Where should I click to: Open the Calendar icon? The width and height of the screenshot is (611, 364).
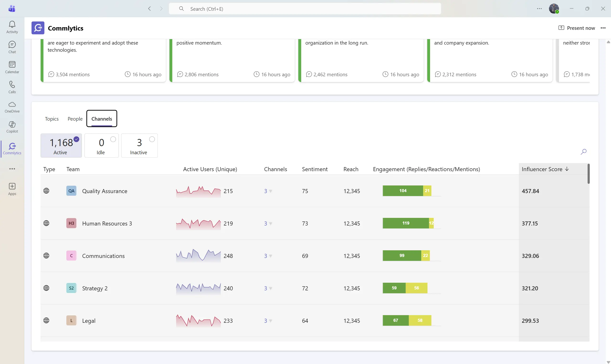click(x=12, y=67)
